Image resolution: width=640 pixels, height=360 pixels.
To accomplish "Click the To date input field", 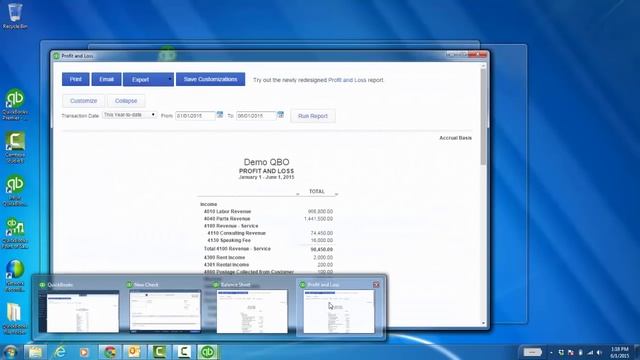I will coord(256,116).
